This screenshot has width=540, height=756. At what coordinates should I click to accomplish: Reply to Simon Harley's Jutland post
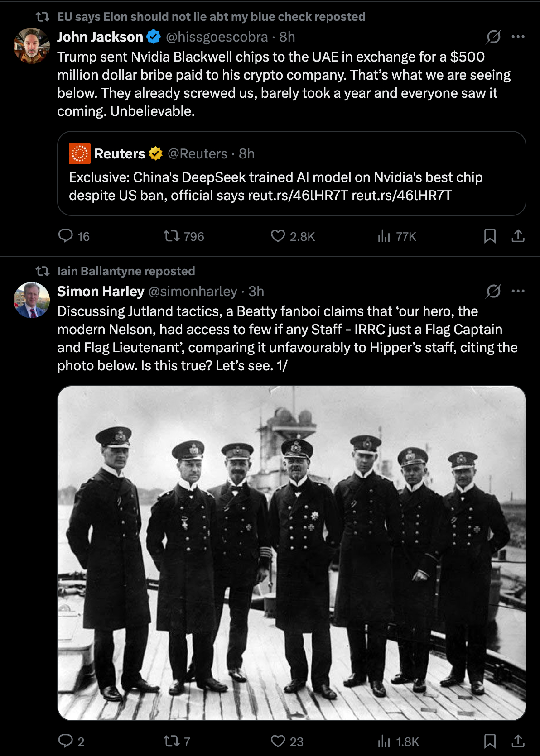coord(66,741)
